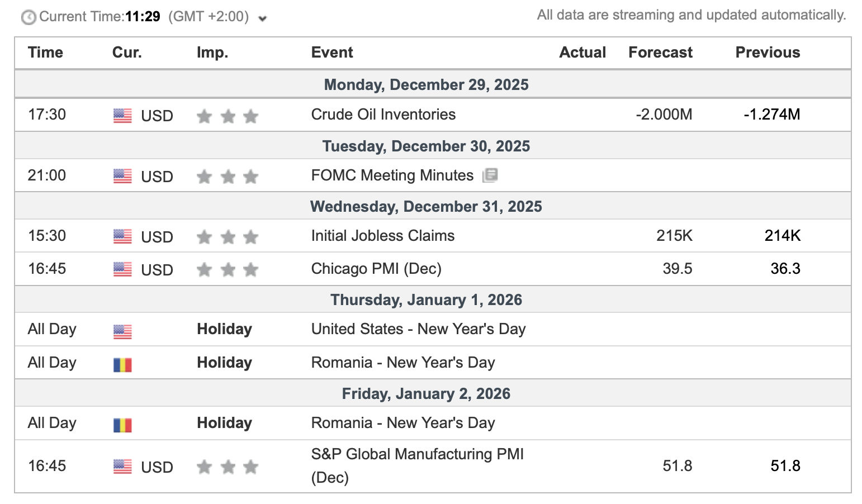The image size is (862, 504).
Task: Open S&P Global Manufacturing PMI event
Action: 418,466
